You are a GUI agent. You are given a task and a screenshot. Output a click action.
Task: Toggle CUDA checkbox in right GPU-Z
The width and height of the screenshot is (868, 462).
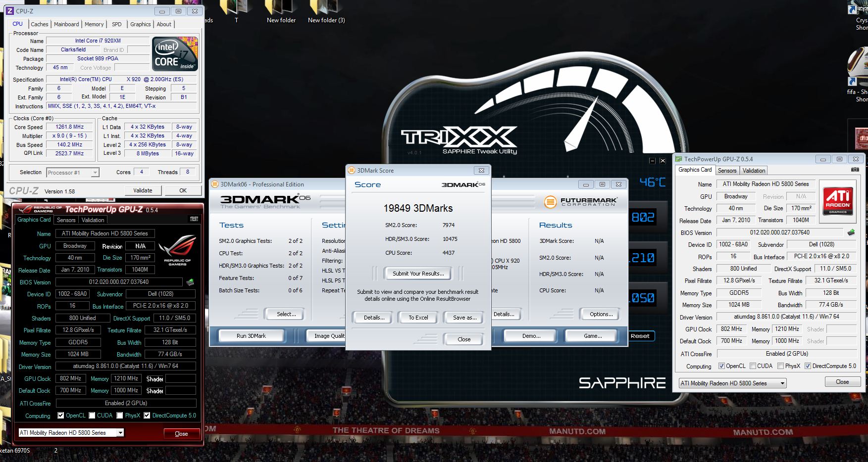[753, 366]
